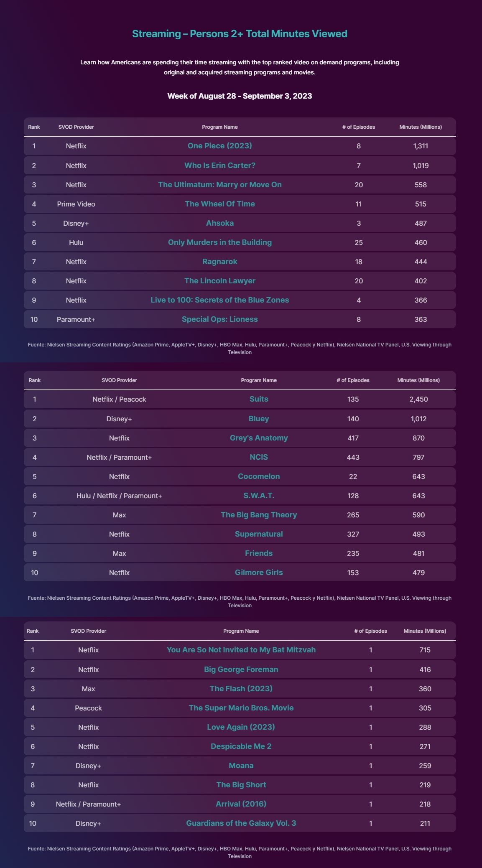This screenshot has height=868, width=482.
Task: Click the Special Ops: Lioness link
Action: click(219, 319)
